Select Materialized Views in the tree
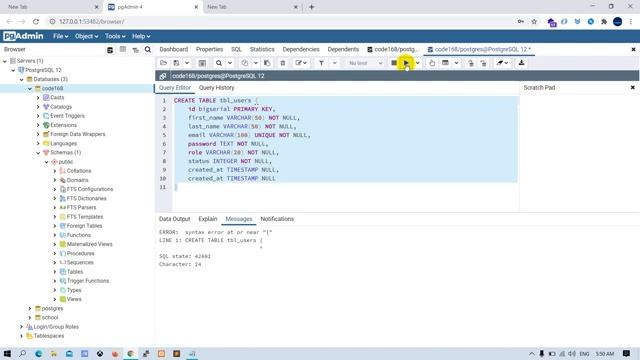The height and width of the screenshot is (360, 640). coord(89,244)
